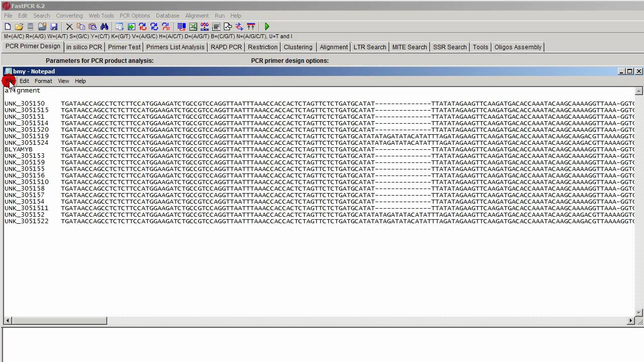Click the sequence name UNK_3051511
This screenshot has width=644, height=362.
pos(27,208)
